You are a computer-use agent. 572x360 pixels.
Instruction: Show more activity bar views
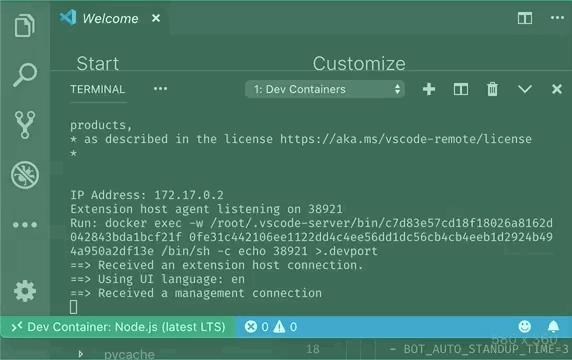25,225
